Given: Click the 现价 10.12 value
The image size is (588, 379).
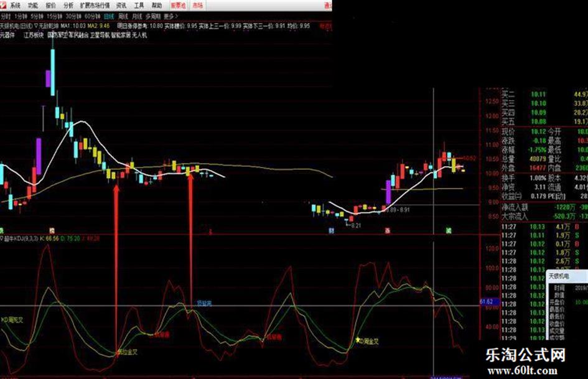Looking at the screenshot, I should (x=538, y=132).
